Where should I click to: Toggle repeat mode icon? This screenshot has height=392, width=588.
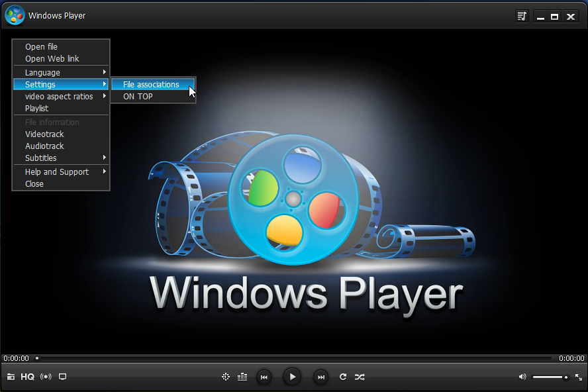343,377
